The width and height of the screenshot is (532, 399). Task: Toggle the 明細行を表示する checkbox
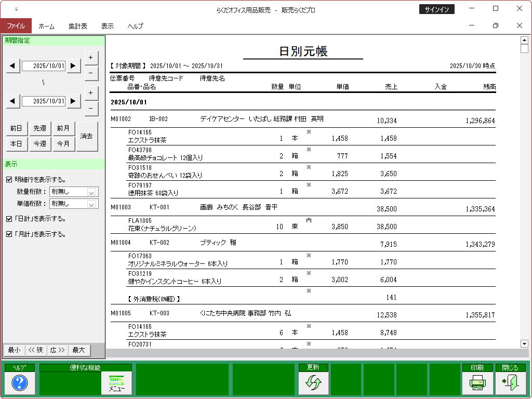(9, 180)
